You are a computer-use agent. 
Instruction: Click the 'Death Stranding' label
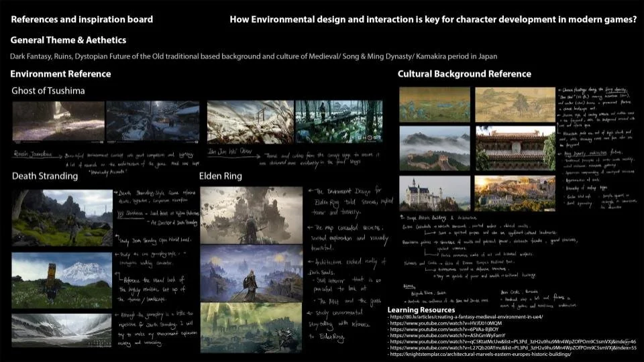[x=45, y=176]
